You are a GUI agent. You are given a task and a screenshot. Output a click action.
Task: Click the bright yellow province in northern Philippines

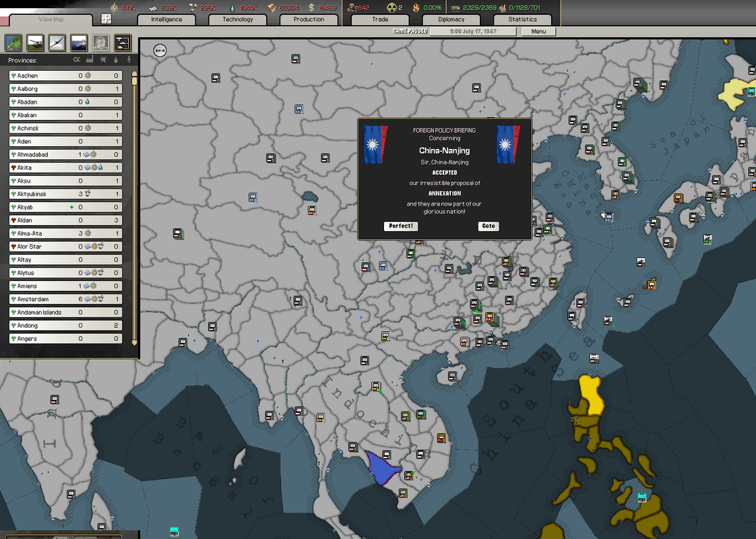point(592,394)
